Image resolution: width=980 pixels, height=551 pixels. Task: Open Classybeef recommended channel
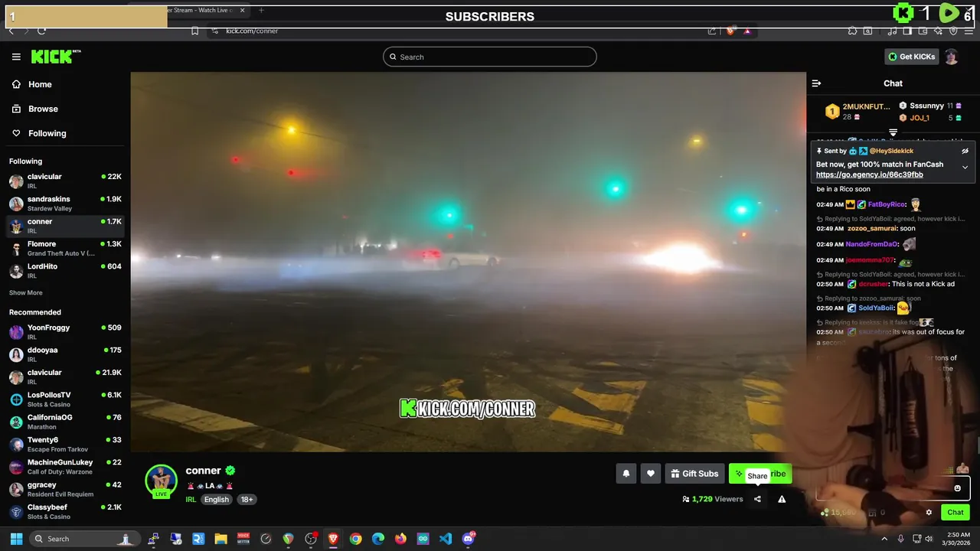click(x=65, y=511)
